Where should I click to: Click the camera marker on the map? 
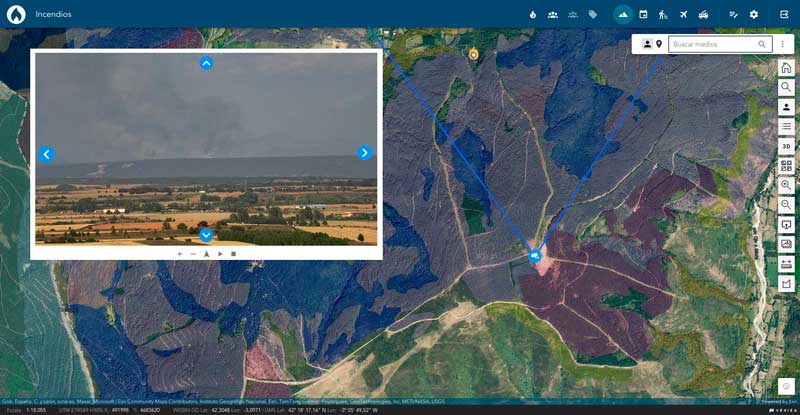[535, 256]
